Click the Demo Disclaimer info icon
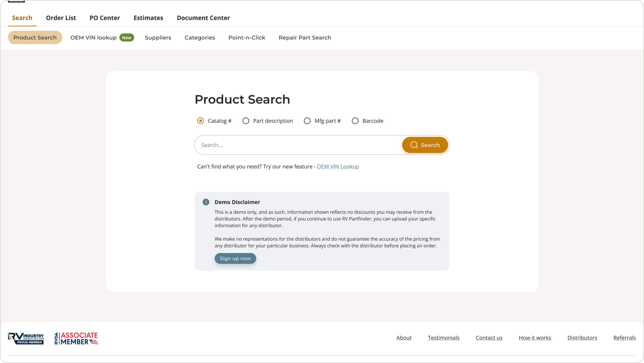 [206, 202]
